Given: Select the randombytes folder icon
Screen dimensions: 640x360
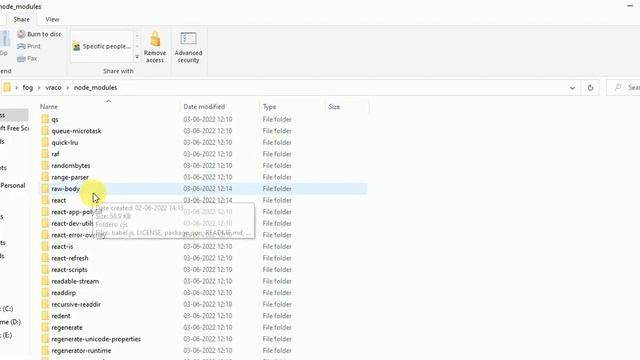Looking at the screenshot, I should pos(45,166).
